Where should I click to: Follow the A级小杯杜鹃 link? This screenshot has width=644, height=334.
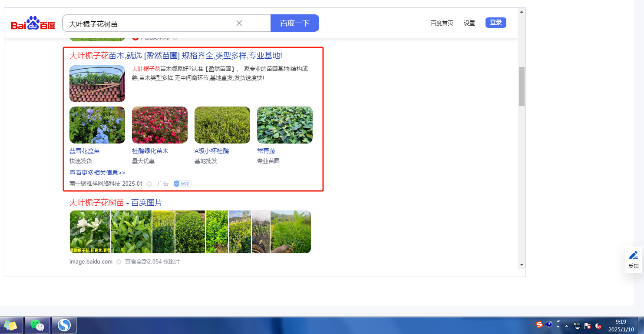click(x=211, y=151)
